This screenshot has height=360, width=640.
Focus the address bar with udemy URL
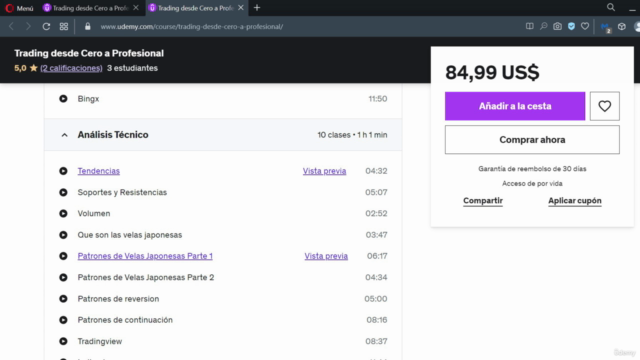coord(191,27)
